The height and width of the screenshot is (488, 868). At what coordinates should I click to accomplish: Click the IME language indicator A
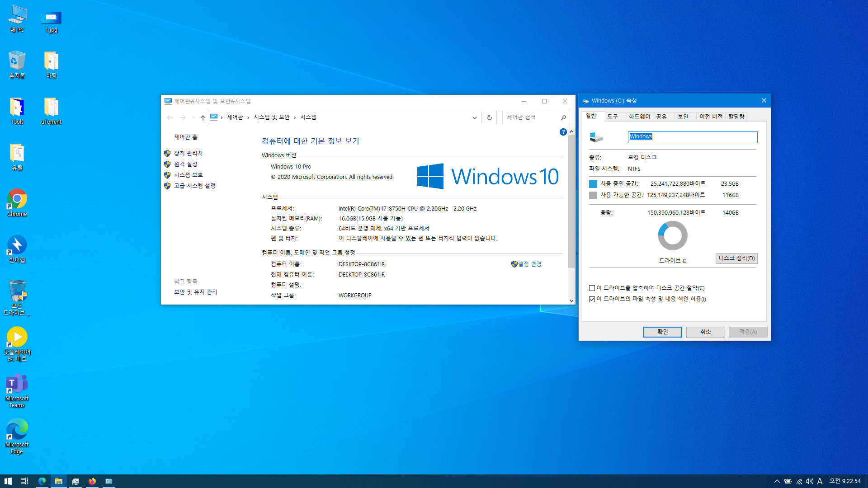tap(820, 481)
